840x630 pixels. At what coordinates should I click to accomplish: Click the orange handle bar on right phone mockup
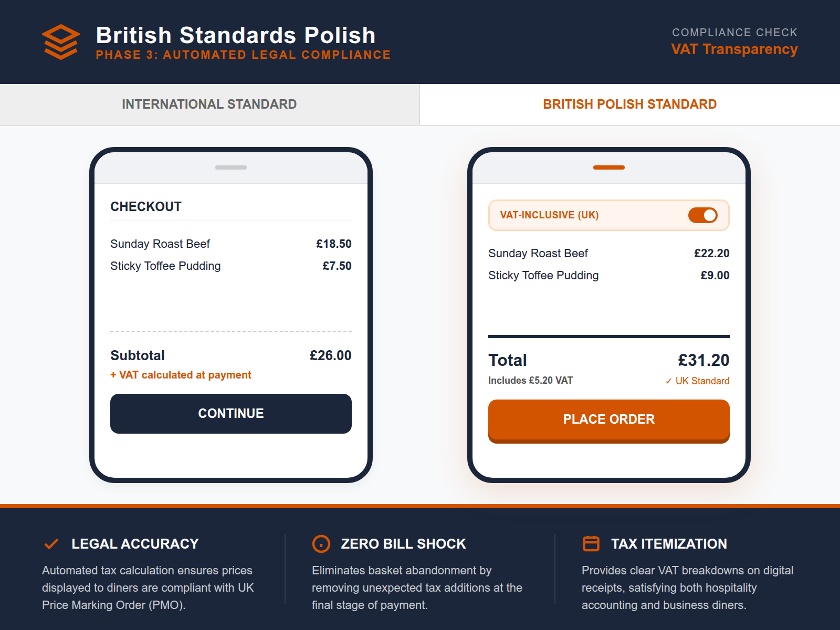(x=608, y=167)
